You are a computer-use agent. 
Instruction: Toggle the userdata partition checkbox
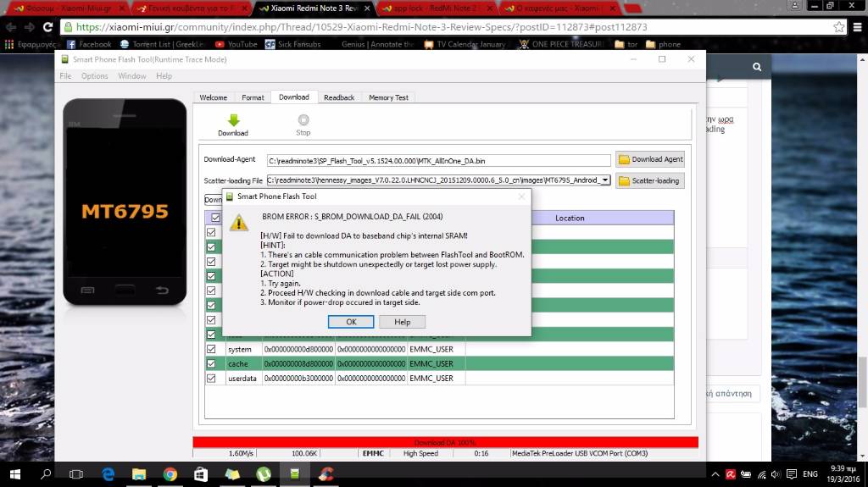(211, 379)
